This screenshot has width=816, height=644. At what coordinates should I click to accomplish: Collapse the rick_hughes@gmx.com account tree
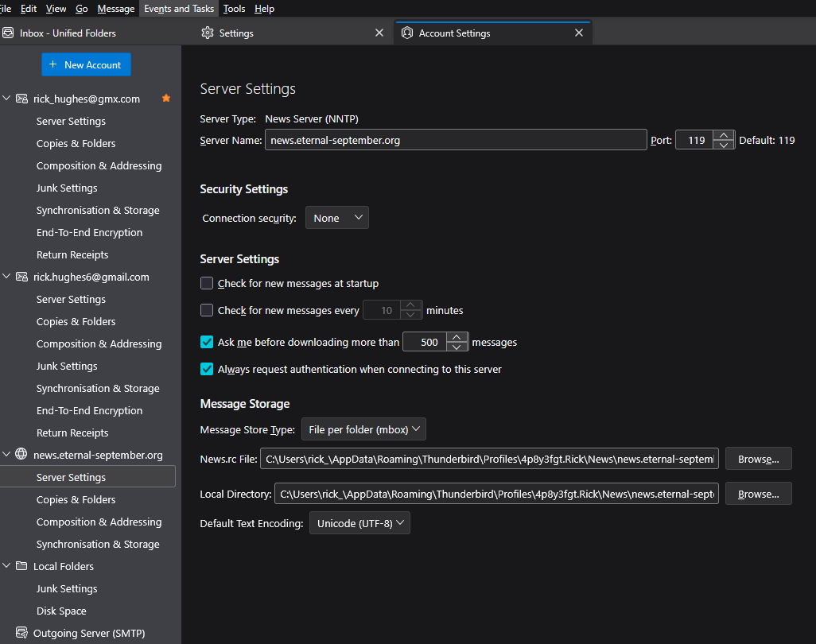click(x=7, y=99)
